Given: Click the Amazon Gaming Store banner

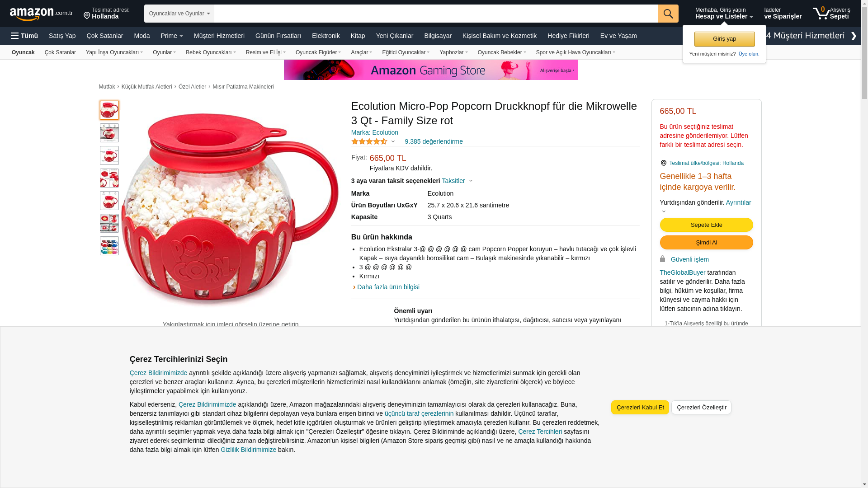Looking at the screenshot, I should click(x=430, y=70).
